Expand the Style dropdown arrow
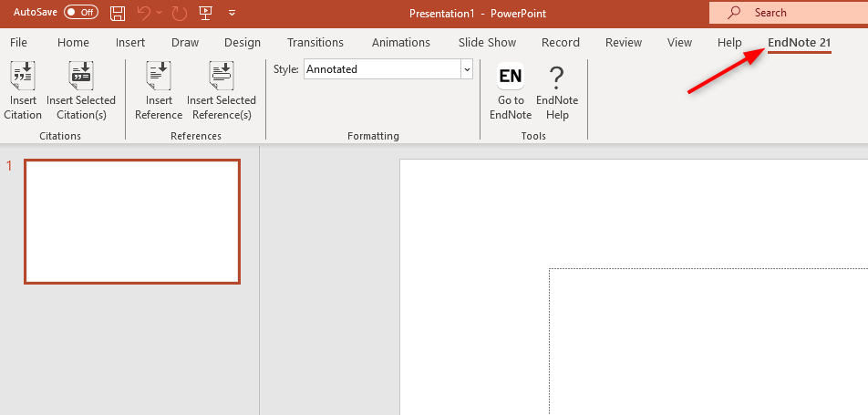The height and width of the screenshot is (415, 868). (x=467, y=69)
